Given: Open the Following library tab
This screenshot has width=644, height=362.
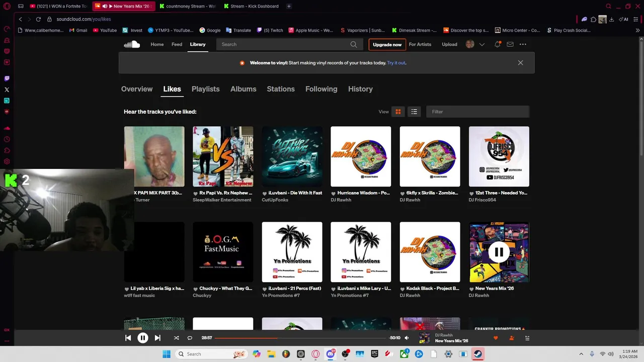Looking at the screenshot, I should (x=321, y=89).
